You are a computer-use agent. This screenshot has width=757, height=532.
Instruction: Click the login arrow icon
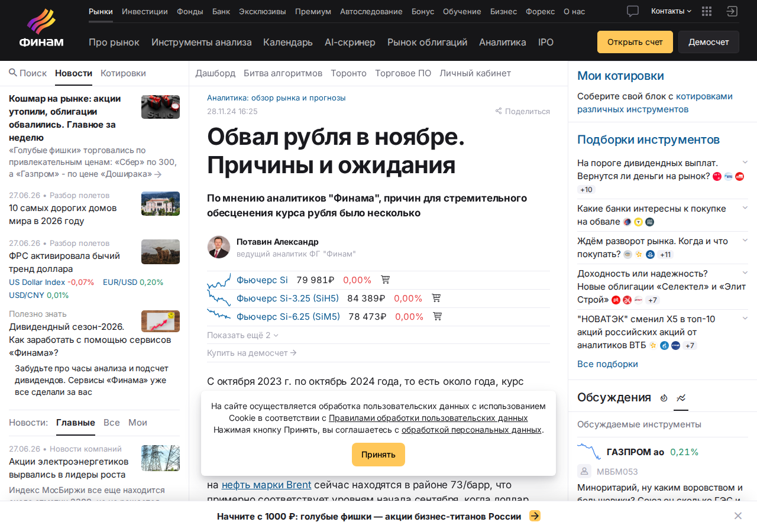tap(732, 11)
